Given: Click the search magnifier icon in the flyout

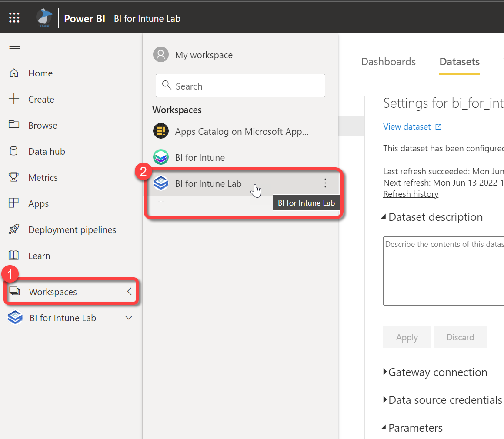Looking at the screenshot, I should pos(167,85).
